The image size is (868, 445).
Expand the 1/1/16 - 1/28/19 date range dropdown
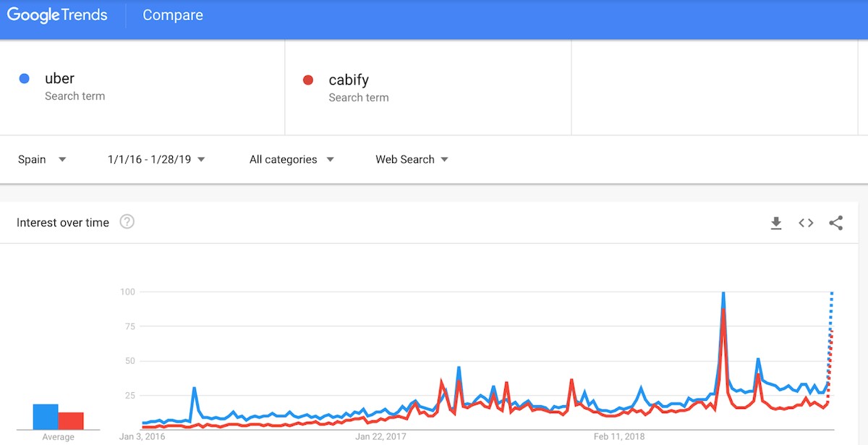pos(156,159)
